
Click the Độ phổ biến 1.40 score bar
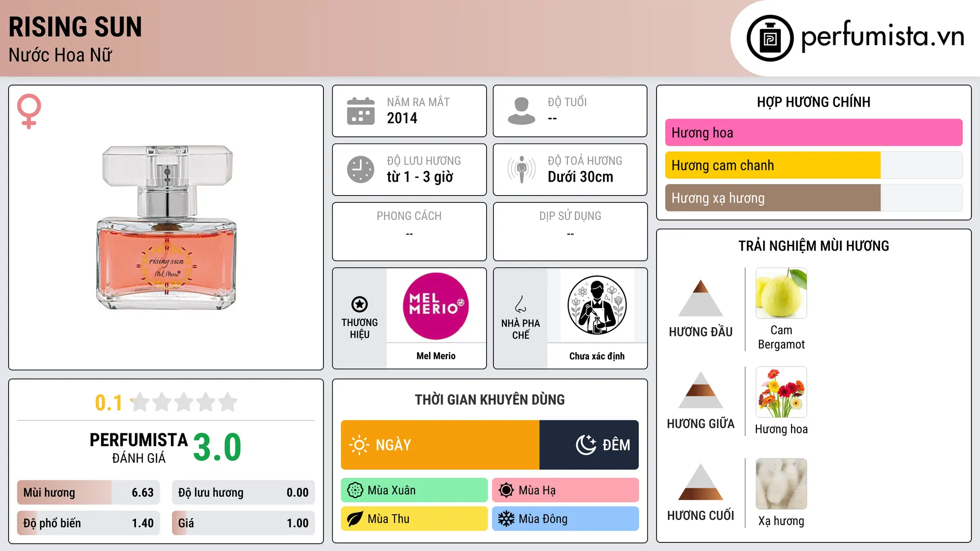[x=89, y=523]
